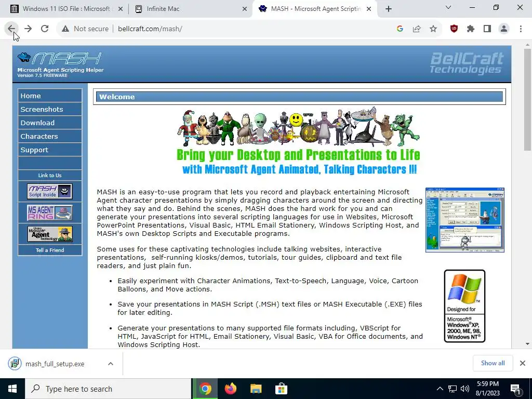The height and width of the screenshot is (399, 532).
Task: Bookmark this page with the star icon
Action: 433,29
